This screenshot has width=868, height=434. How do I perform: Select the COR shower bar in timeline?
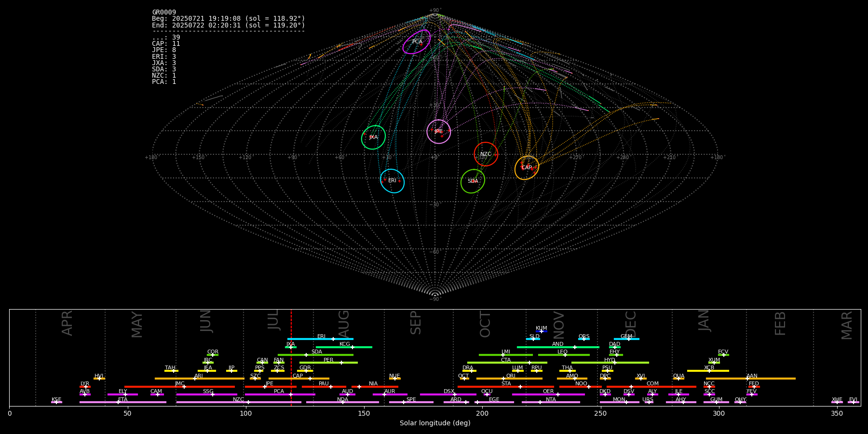click(x=213, y=355)
